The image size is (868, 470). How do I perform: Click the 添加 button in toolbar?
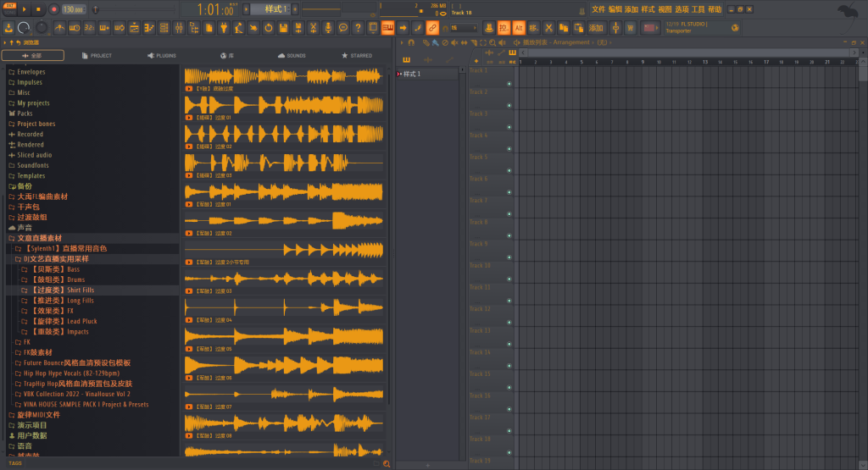pyautogui.click(x=596, y=28)
